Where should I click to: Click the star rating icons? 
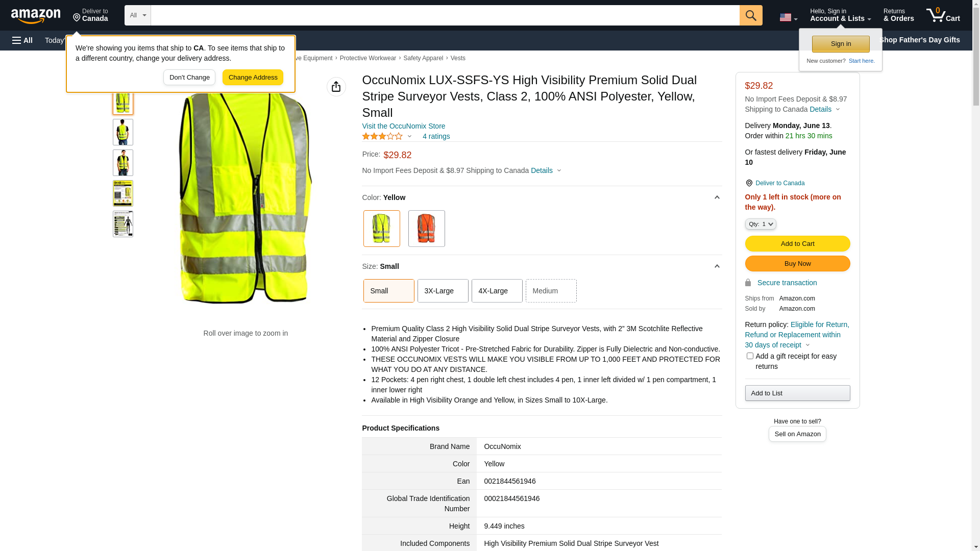pyautogui.click(x=382, y=136)
